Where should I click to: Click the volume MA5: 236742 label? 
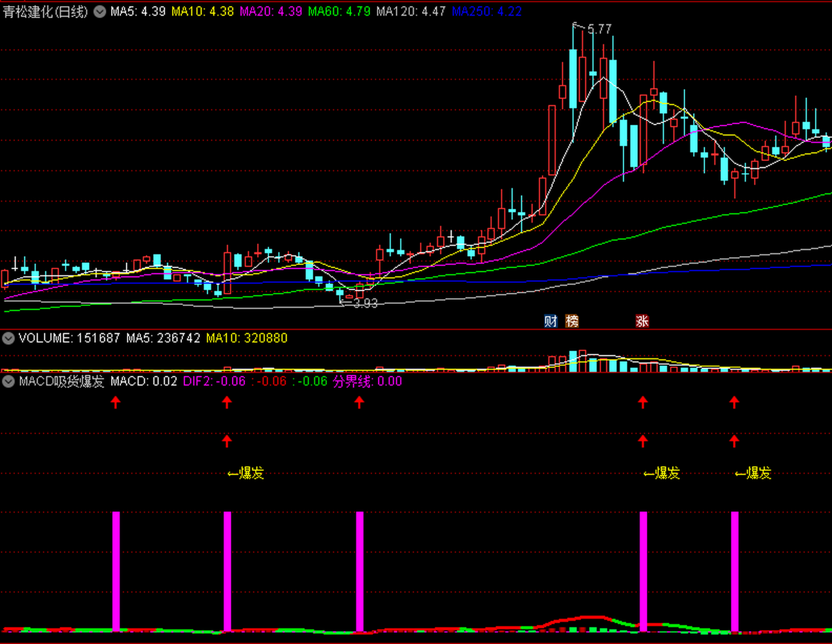pyautogui.click(x=163, y=338)
